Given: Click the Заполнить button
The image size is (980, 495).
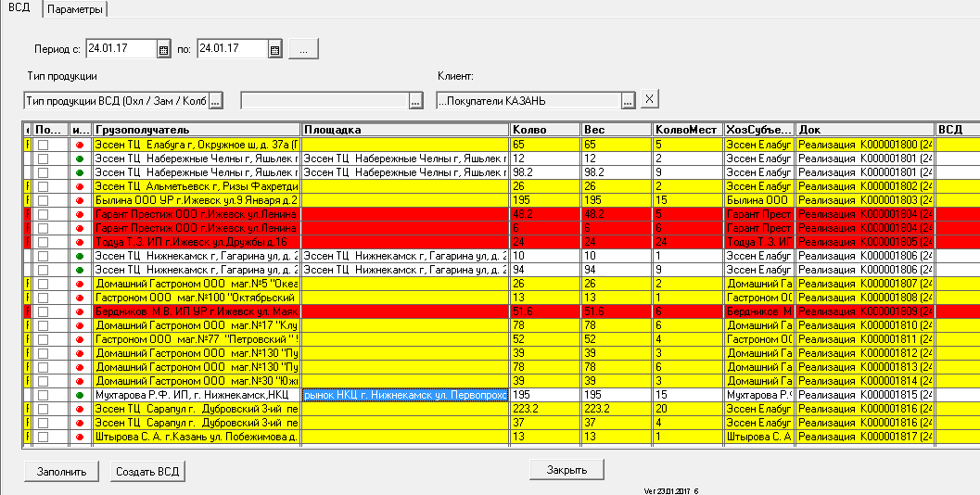Looking at the screenshot, I should coord(61,471).
